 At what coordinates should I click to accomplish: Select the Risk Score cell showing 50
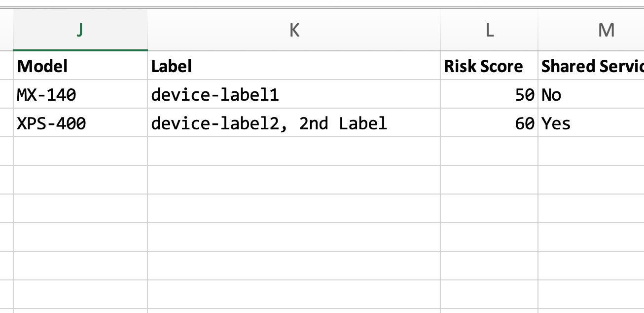click(489, 95)
